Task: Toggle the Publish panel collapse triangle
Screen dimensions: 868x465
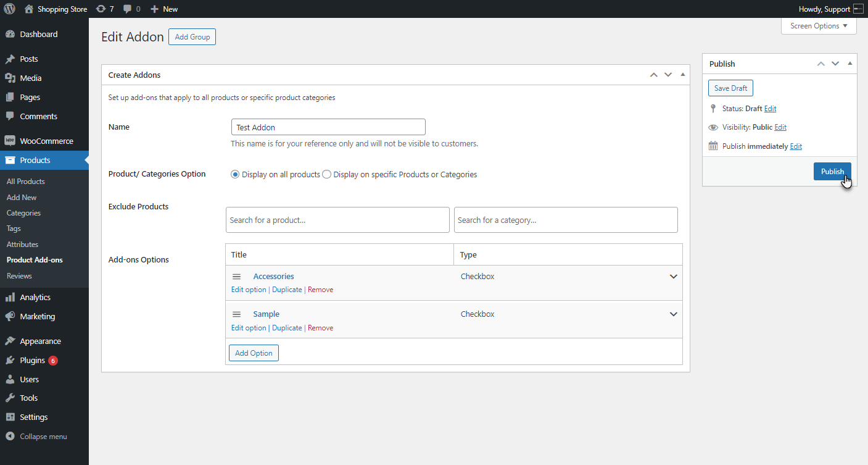Action: [x=849, y=64]
